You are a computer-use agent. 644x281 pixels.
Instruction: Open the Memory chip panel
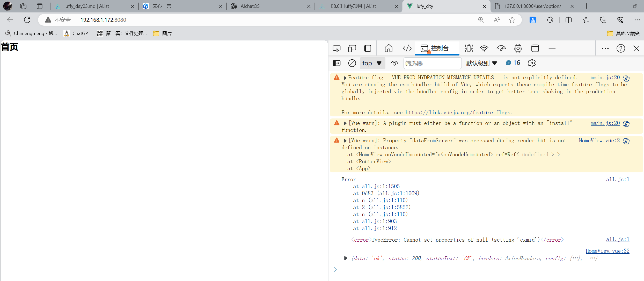(x=518, y=48)
